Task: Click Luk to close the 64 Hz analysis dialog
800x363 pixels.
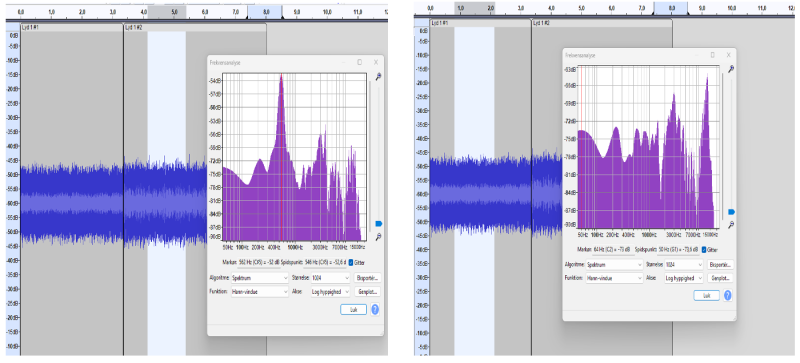Action: [x=707, y=295]
